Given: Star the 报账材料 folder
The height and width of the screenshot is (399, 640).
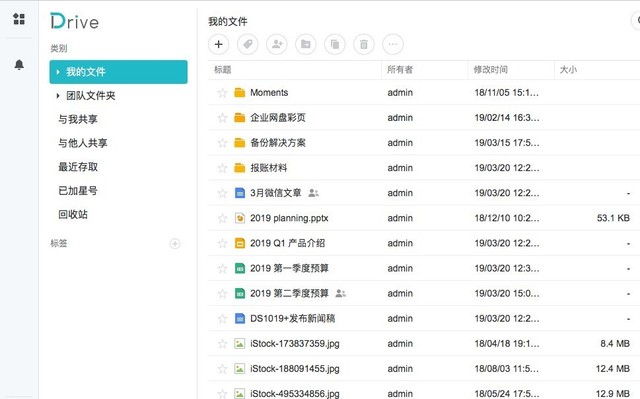Looking at the screenshot, I should coord(222,168).
